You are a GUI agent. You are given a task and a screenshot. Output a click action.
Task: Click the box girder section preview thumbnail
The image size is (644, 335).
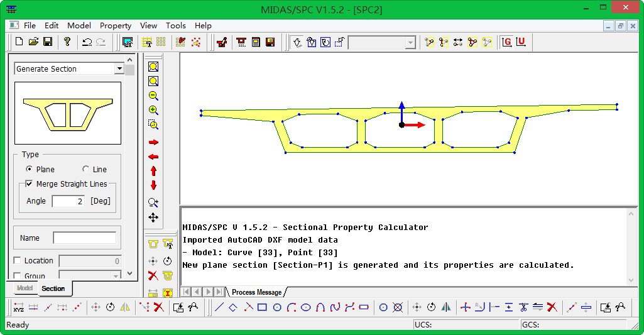point(68,113)
